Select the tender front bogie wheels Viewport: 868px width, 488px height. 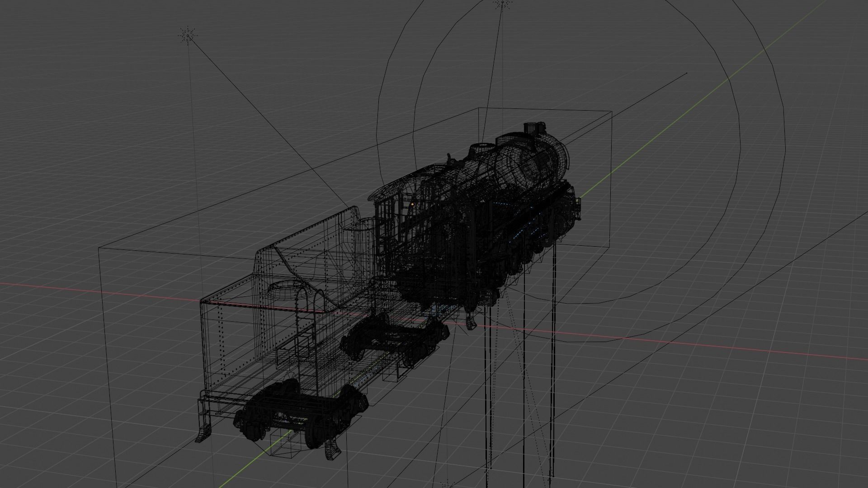pos(394,341)
